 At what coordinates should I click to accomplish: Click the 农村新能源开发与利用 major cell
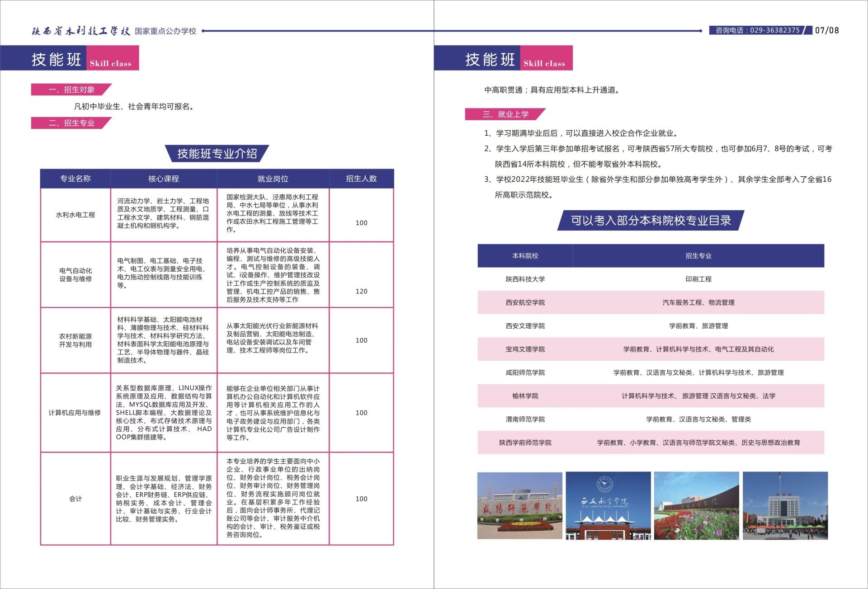tap(75, 340)
